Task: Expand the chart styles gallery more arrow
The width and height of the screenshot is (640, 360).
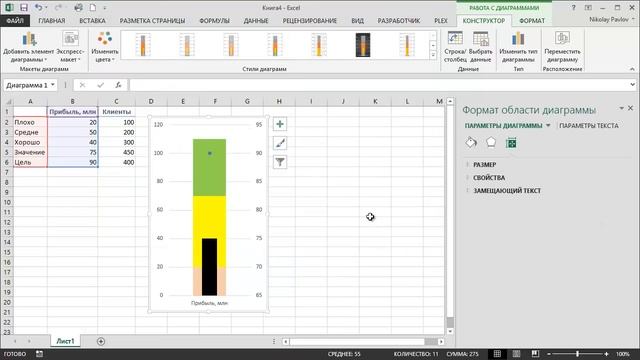Action: [433, 56]
